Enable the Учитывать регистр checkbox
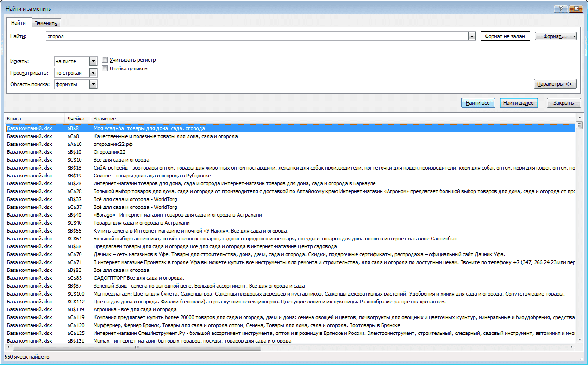This screenshot has width=588, height=365. tap(105, 60)
